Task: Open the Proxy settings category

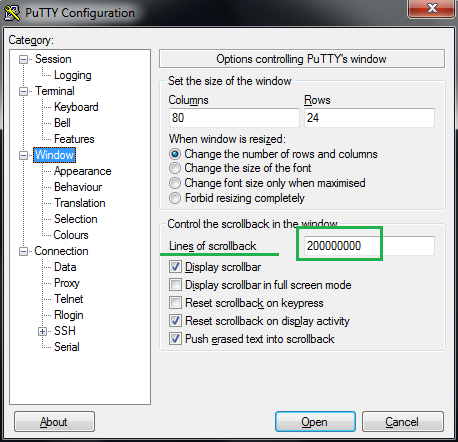Action: coord(67,283)
